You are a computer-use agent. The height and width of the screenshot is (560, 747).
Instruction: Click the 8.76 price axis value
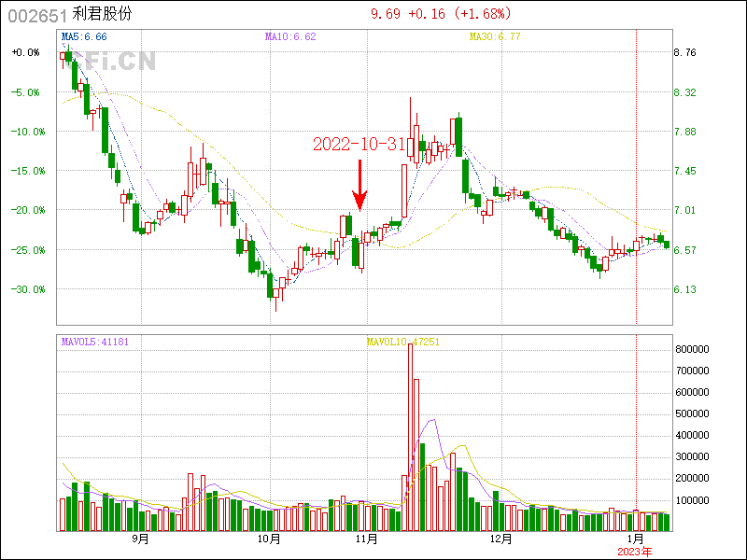tap(685, 53)
